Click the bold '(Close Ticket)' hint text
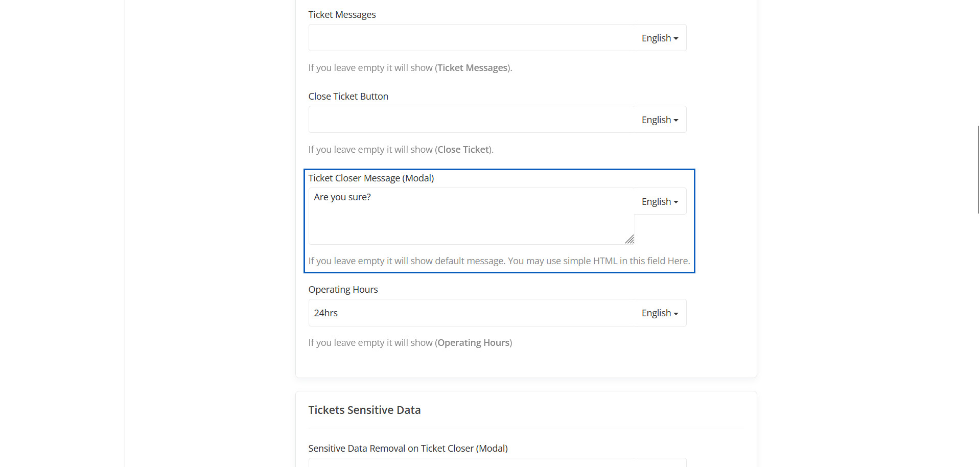 [x=463, y=150]
